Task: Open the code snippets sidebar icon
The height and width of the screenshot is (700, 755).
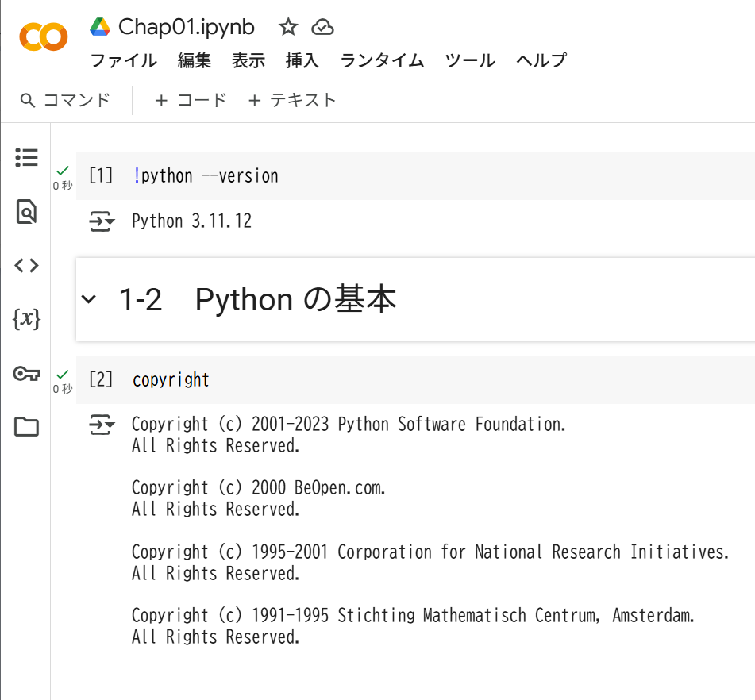Action: tap(26, 265)
